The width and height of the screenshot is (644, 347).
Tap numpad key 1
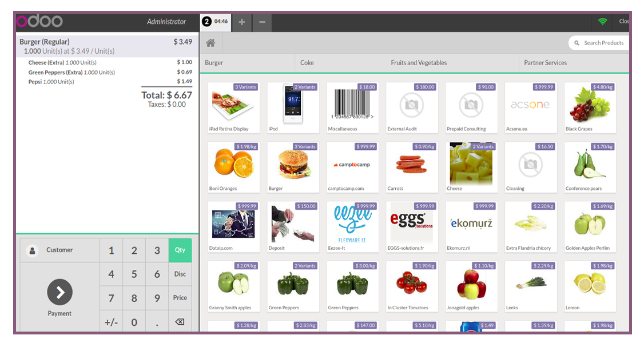pyautogui.click(x=112, y=250)
